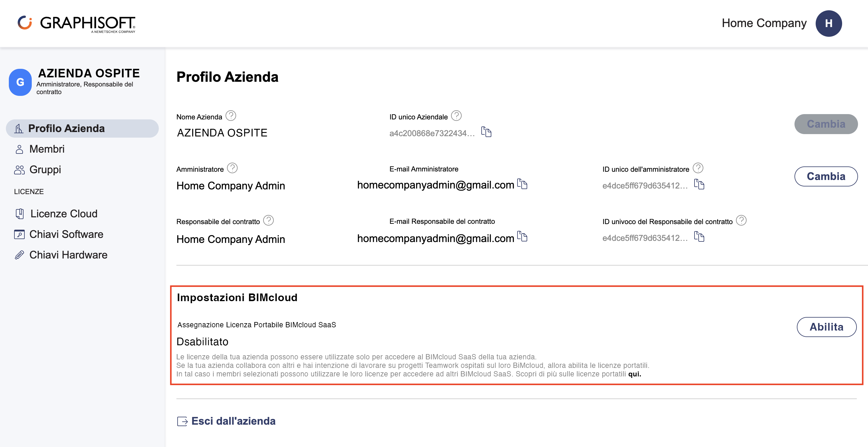Screen dimensions: 868x447
Task: Click the administrator email homecompanyadmin@gmail.com
Action: [x=435, y=185]
